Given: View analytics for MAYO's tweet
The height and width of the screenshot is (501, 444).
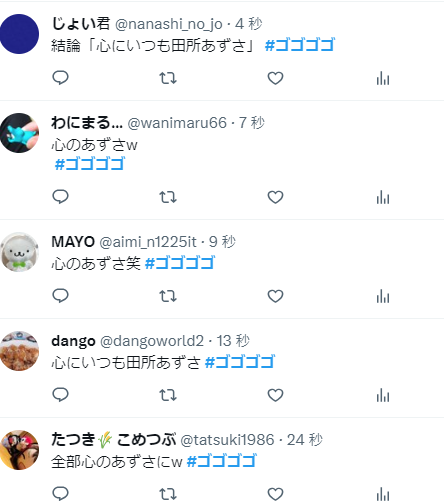Looking at the screenshot, I should (x=383, y=296).
